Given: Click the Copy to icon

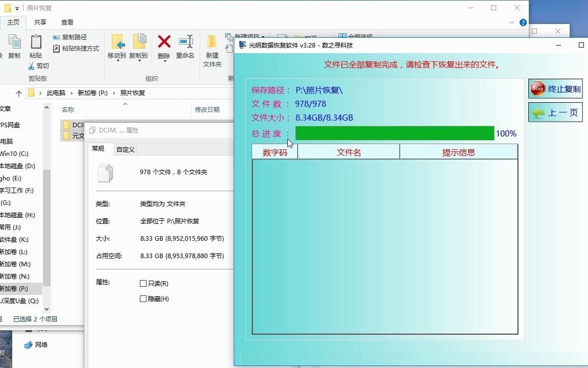Looking at the screenshot, I should tap(139, 42).
